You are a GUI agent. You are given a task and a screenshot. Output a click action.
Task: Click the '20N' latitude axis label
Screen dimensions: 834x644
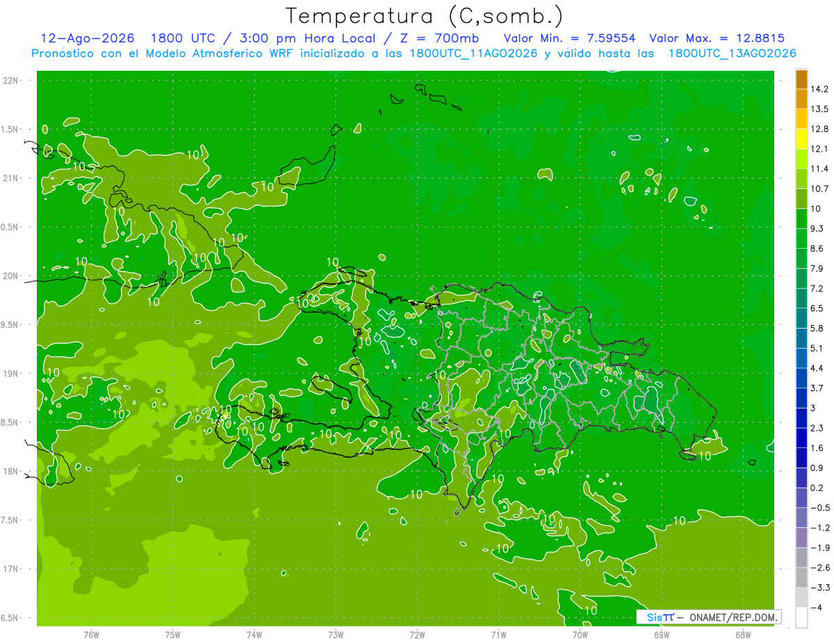click(12, 276)
